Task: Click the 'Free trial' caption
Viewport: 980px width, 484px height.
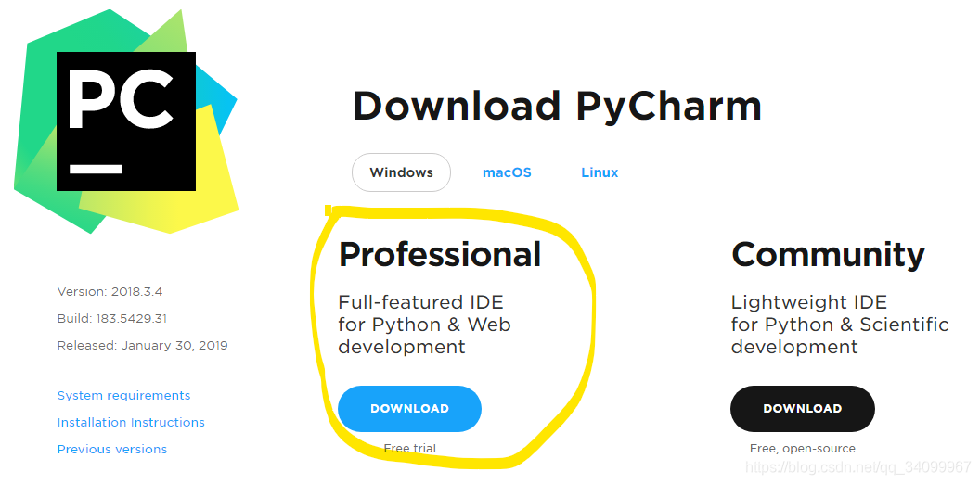Action: click(x=410, y=449)
